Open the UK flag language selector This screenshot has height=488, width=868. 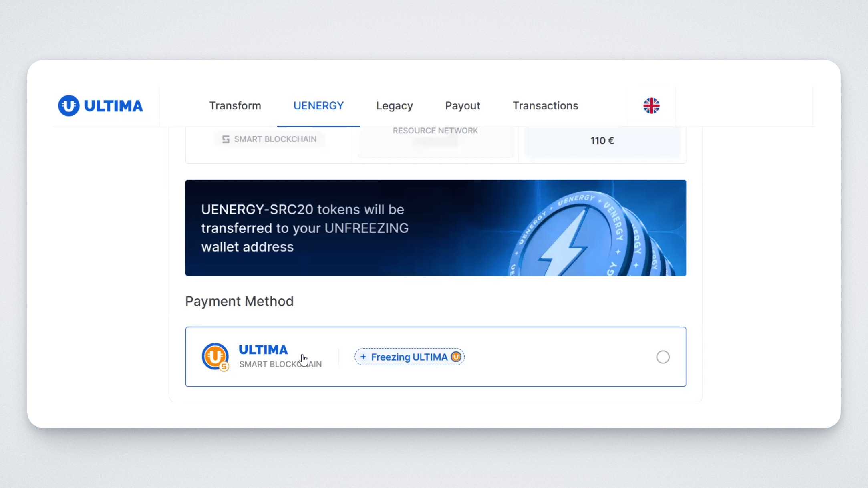[651, 106]
